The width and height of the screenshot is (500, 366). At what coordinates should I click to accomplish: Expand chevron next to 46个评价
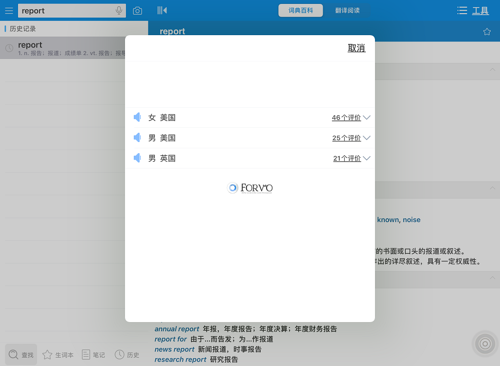point(367,118)
